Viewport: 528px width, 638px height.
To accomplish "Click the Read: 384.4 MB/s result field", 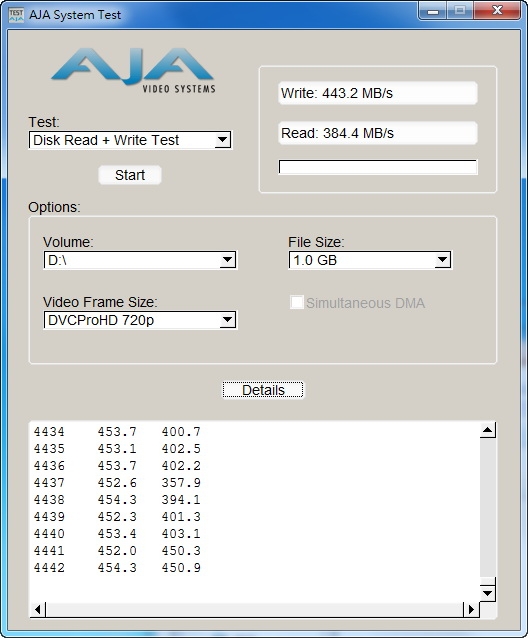I will tap(377, 133).
